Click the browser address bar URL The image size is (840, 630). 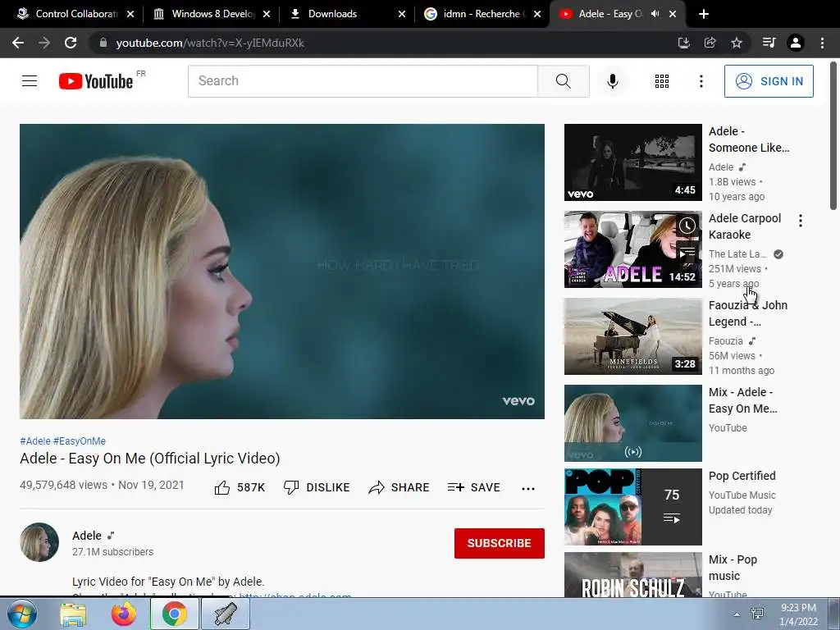point(210,43)
